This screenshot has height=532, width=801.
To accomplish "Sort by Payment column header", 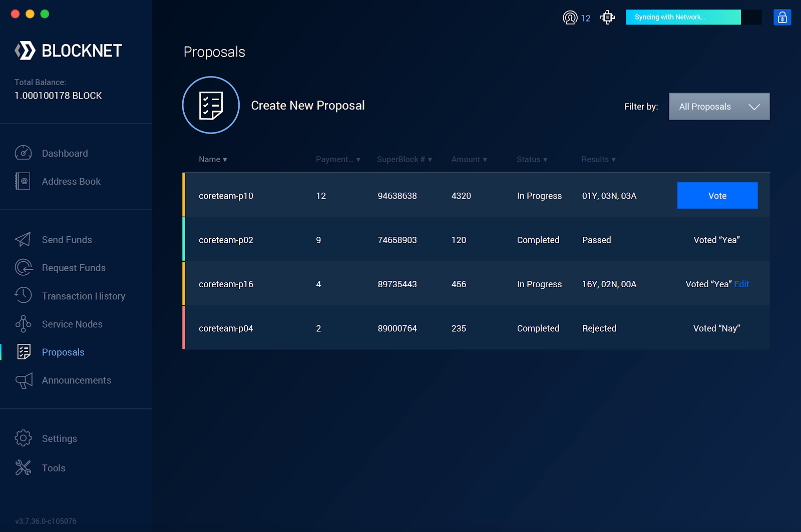I will tap(338, 159).
